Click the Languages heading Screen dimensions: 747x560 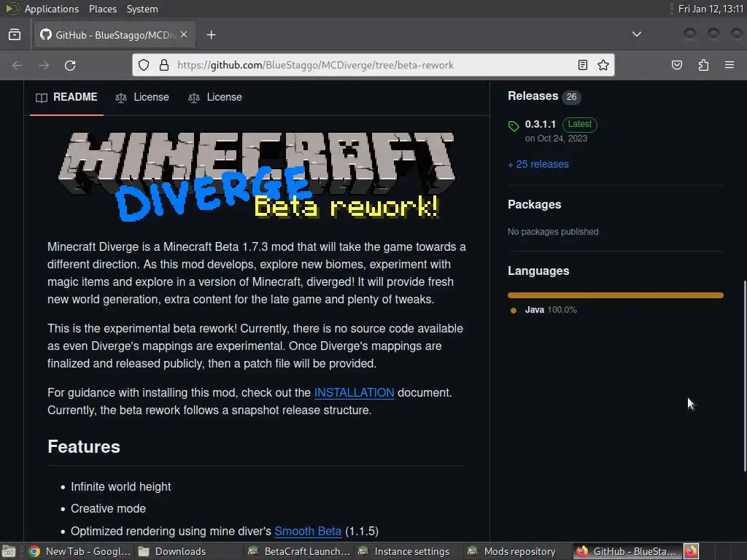tap(538, 271)
